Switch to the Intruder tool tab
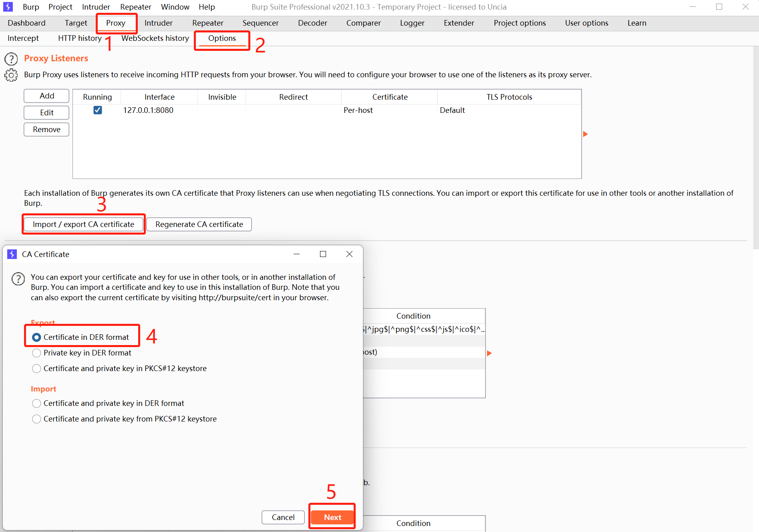 pos(159,23)
